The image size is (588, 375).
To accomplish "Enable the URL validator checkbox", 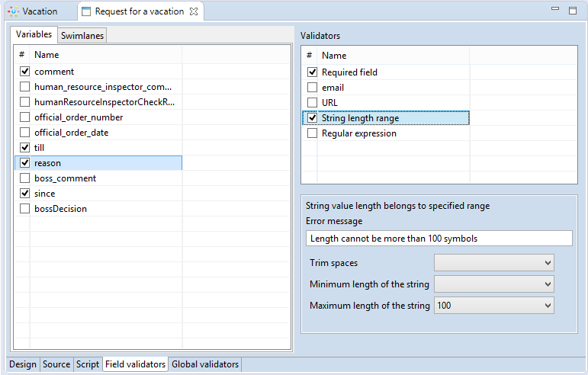I will tap(312, 103).
